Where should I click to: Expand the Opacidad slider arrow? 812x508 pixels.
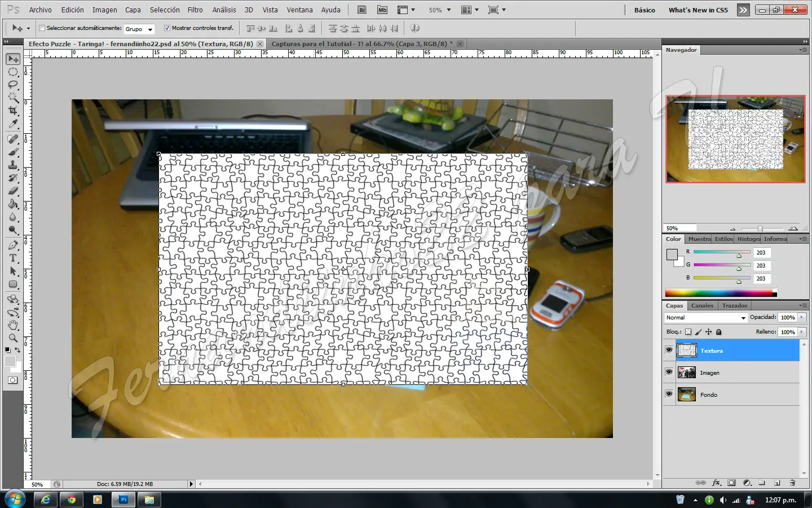[801, 318]
